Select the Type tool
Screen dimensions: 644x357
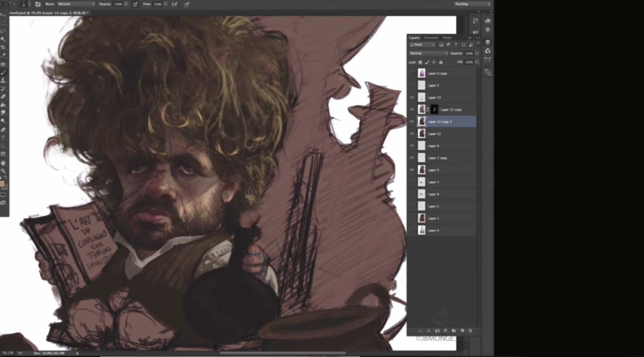click(3, 138)
